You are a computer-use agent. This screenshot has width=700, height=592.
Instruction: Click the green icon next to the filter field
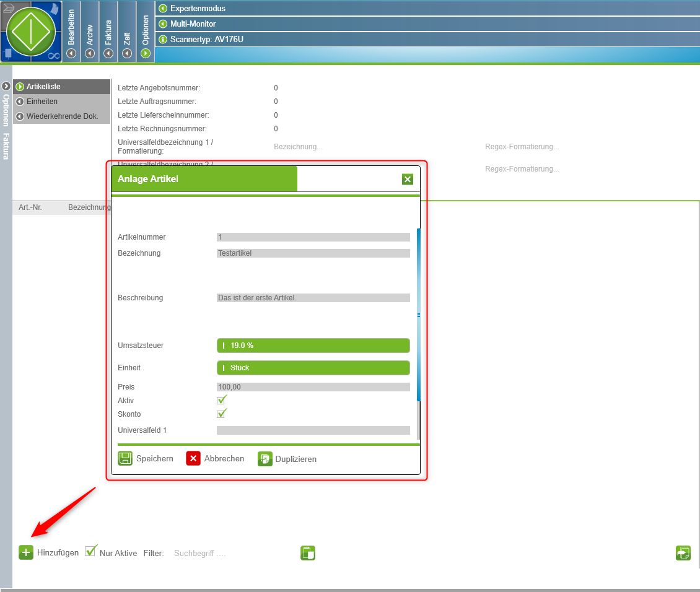coord(308,553)
